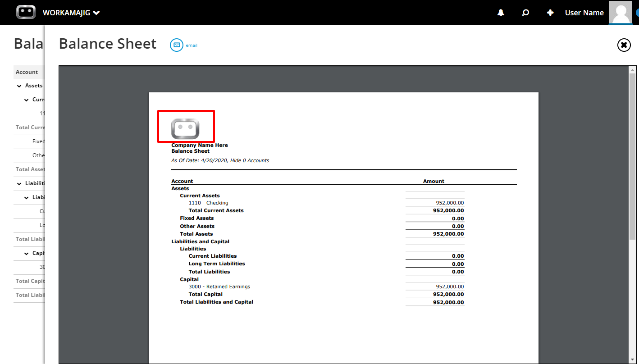639x364 pixels.
Task: Click the 'Total Asset' row in background list
Action: click(x=29, y=169)
